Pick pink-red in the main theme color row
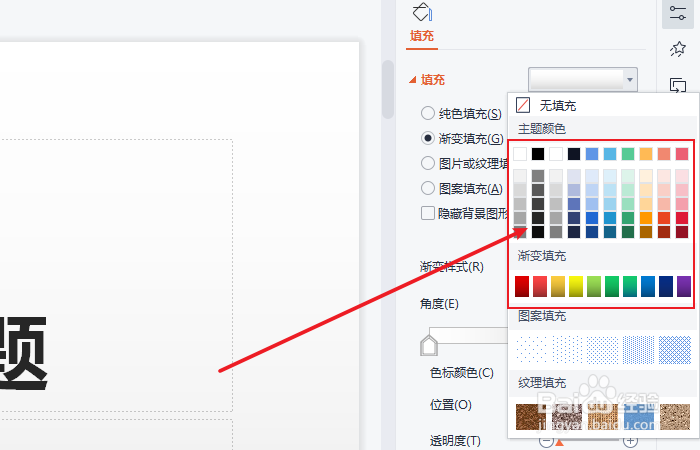 [682, 154]
